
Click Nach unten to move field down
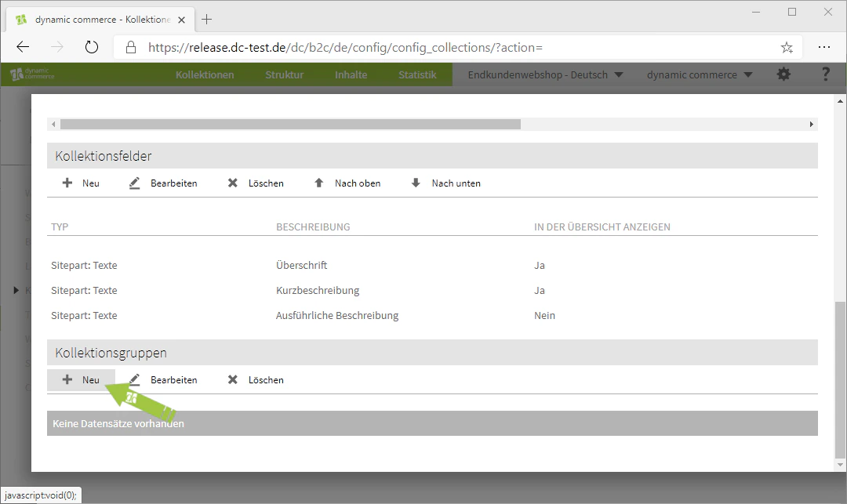(445, 183)
